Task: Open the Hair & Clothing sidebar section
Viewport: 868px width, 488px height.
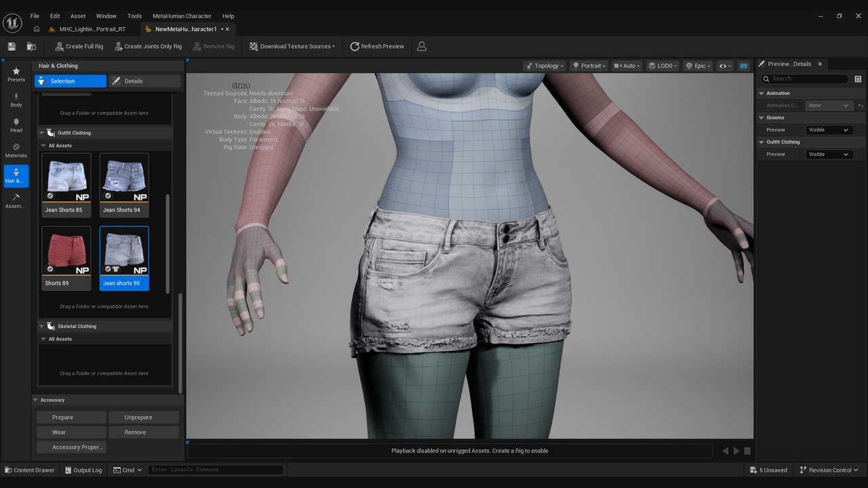Action: [16, 176]
